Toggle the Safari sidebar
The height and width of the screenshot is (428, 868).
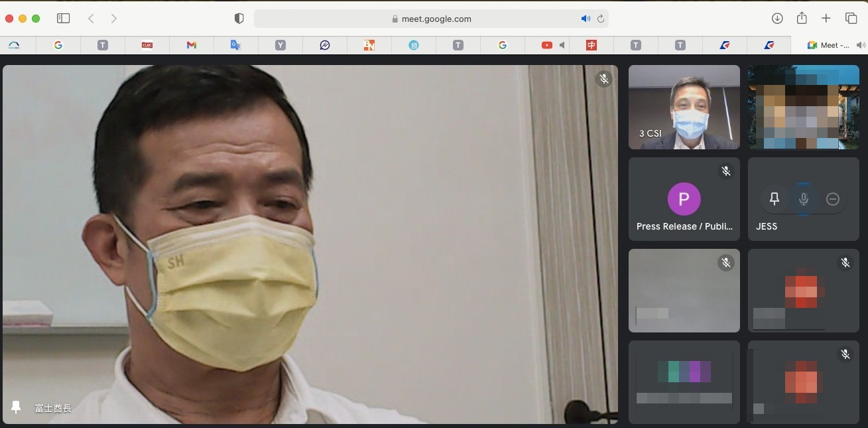(63, 18)
